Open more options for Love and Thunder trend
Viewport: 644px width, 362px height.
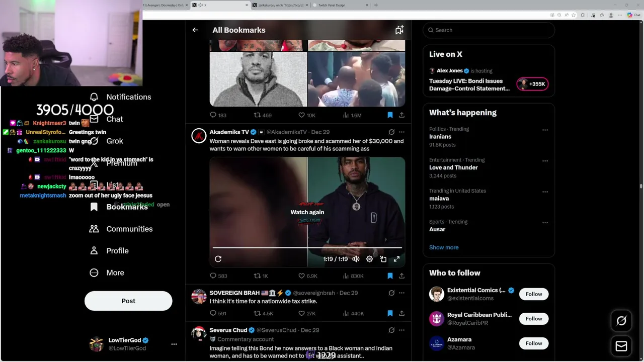[x=545, y=161]
